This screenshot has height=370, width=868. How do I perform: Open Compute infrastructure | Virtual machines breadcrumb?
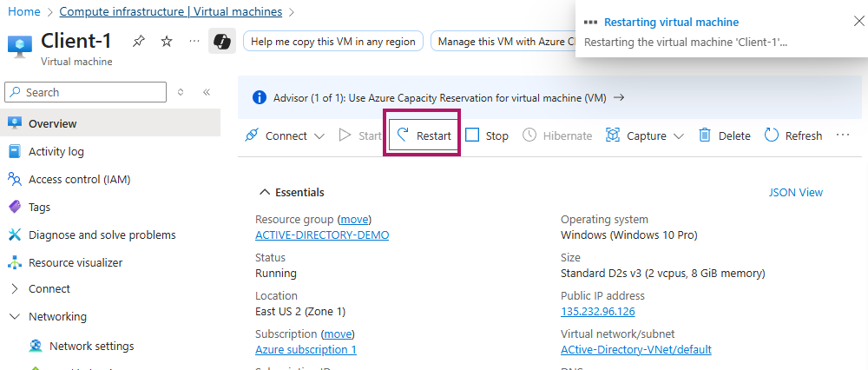tap(170, 11)
